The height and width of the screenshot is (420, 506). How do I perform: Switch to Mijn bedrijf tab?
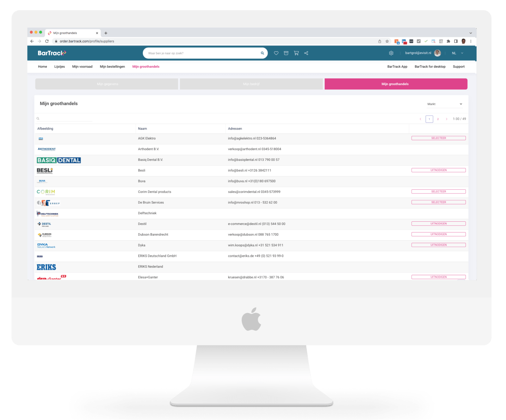[251, 84]
